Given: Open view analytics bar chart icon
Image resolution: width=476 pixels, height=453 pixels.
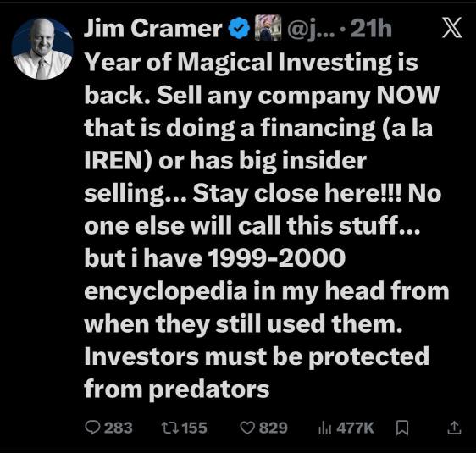Looking at the screenshot, I should (x=325, y=428).
